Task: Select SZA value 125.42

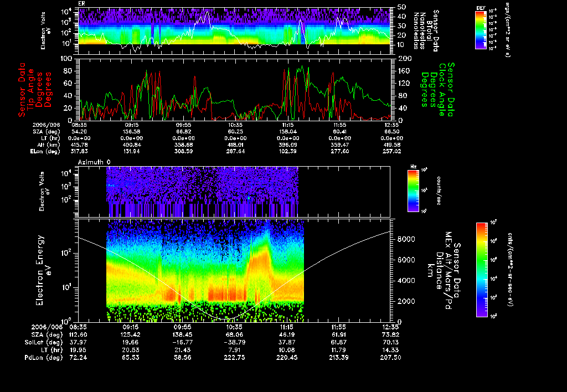Action: (x=131, y=334)
